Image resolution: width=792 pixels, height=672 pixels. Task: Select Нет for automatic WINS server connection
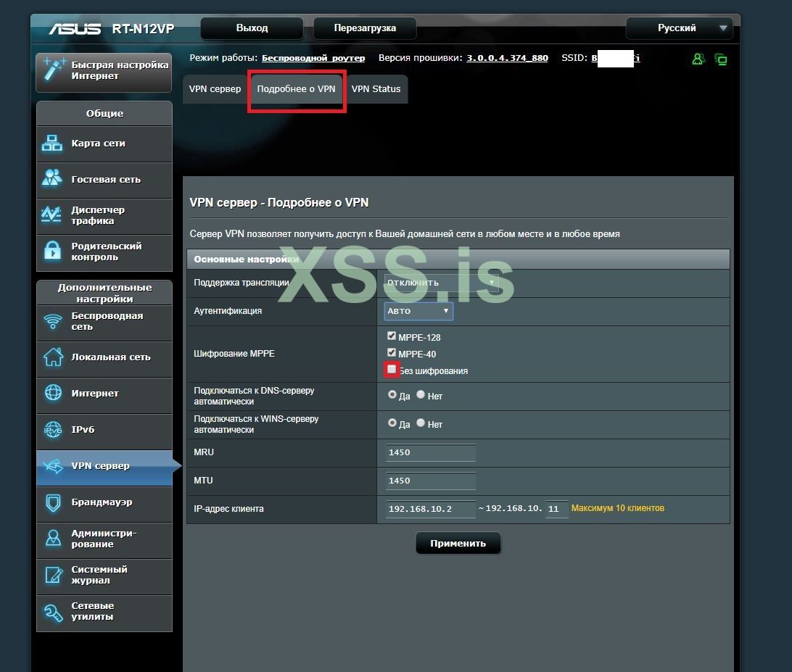point(420,423)
